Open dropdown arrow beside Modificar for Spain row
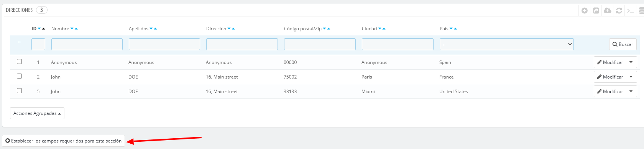 631,62
